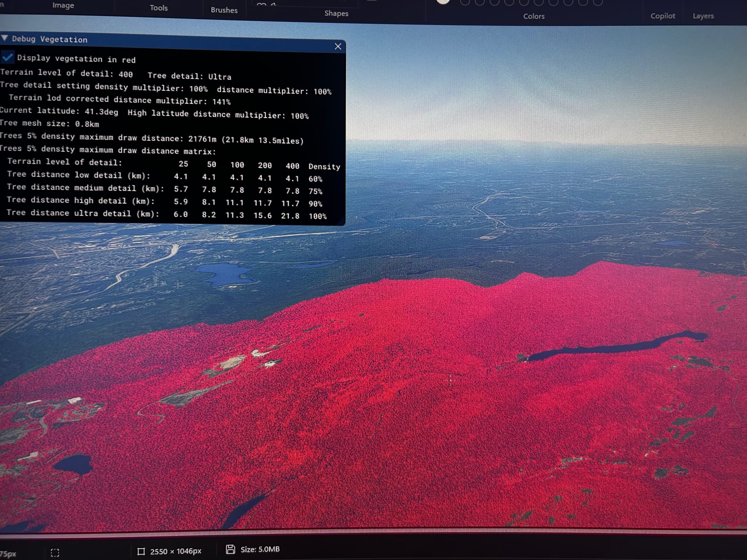747x560 pixels.
Task: Click Tree distance high detail (km) row label
Action: click(81, 200)
